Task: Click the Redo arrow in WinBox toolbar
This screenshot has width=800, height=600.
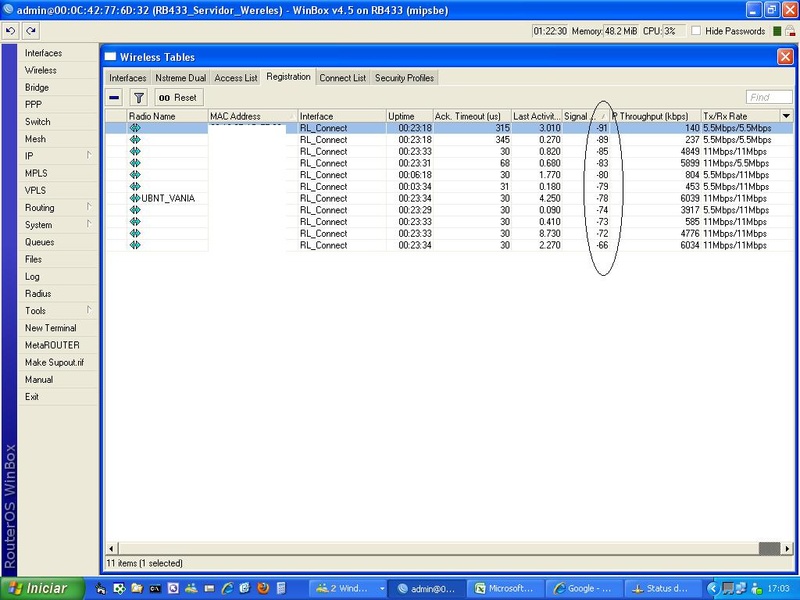Action: pyautogui.click(x=31, y=31)
